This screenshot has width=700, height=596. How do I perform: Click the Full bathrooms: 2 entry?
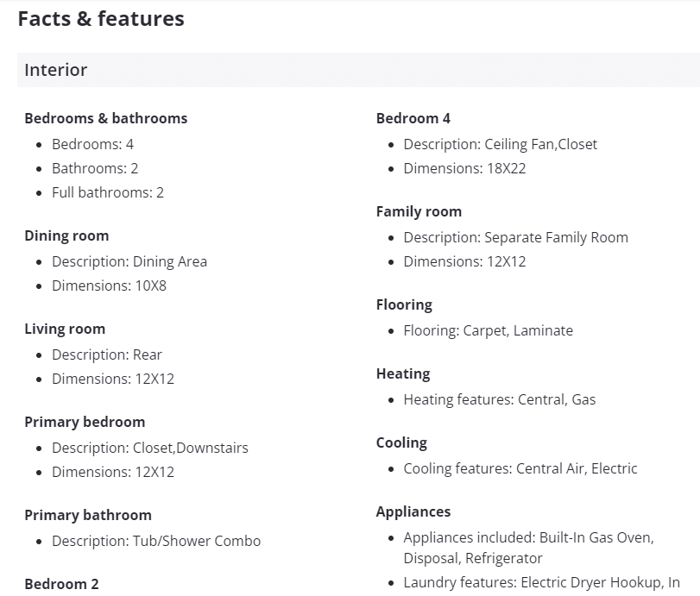(107, 192)
